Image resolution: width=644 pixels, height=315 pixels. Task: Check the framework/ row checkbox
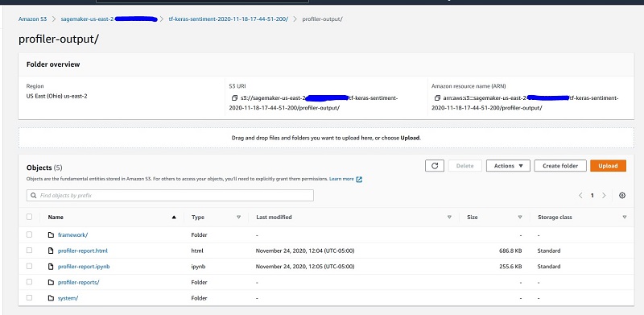(x=29, y=234)
